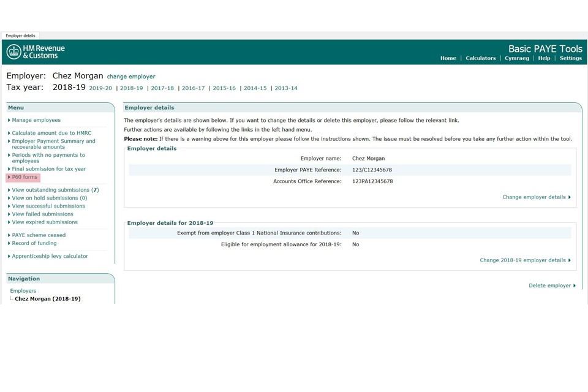Image resolution: width=588 pixels, height=392 pixels.
Task: Select the 2018-19 tax year link
Action: pyautogui.click(x=131, y=88)
